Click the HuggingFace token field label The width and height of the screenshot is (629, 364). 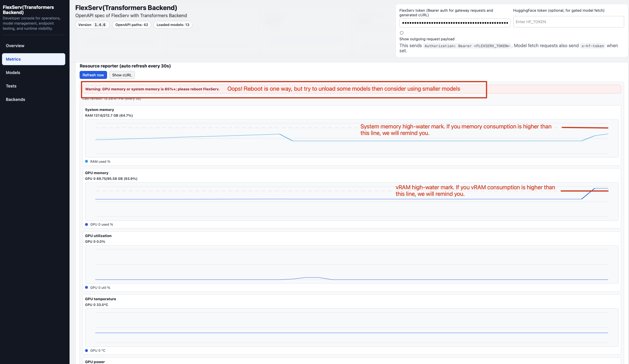559,11
